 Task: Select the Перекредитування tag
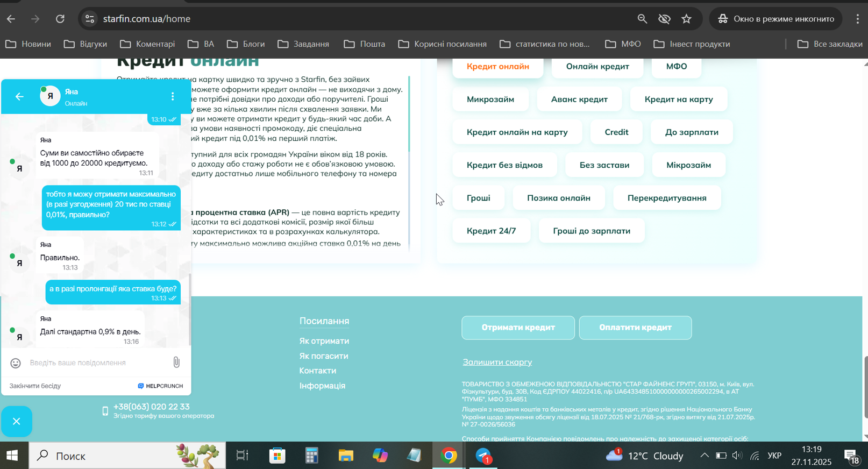(x=667, y=198)
